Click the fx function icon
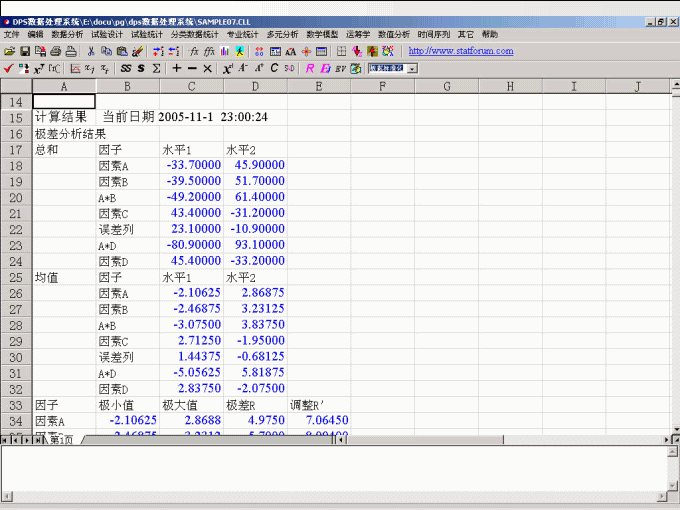The height and width of the screenshot is (510, 680). (x=194, y=51)
